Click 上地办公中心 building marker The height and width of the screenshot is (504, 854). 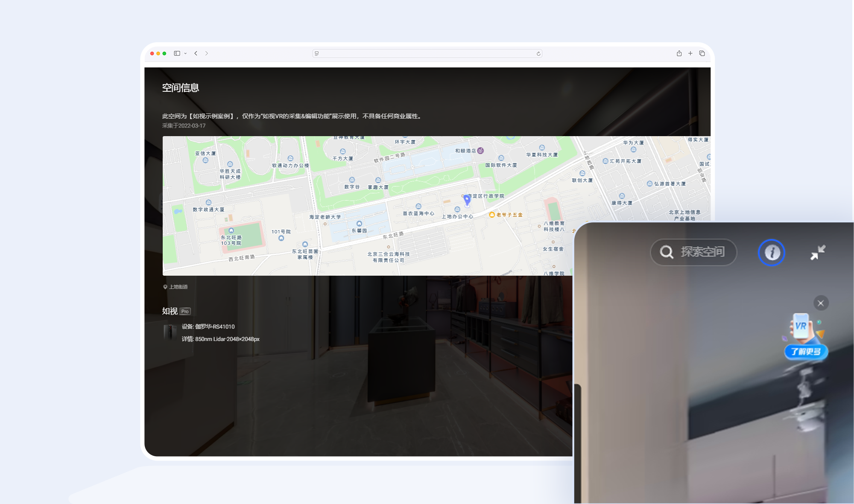point(457,210)
